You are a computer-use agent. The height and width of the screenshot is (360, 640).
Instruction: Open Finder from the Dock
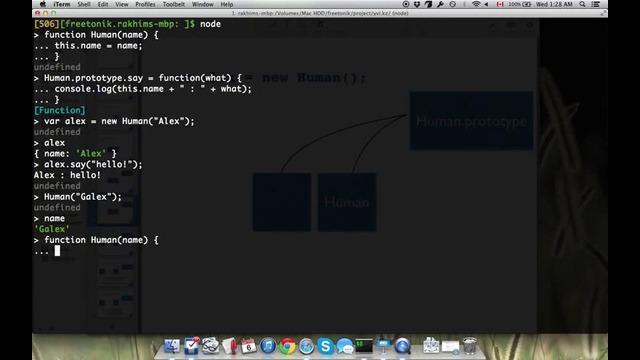click(172, 346)
